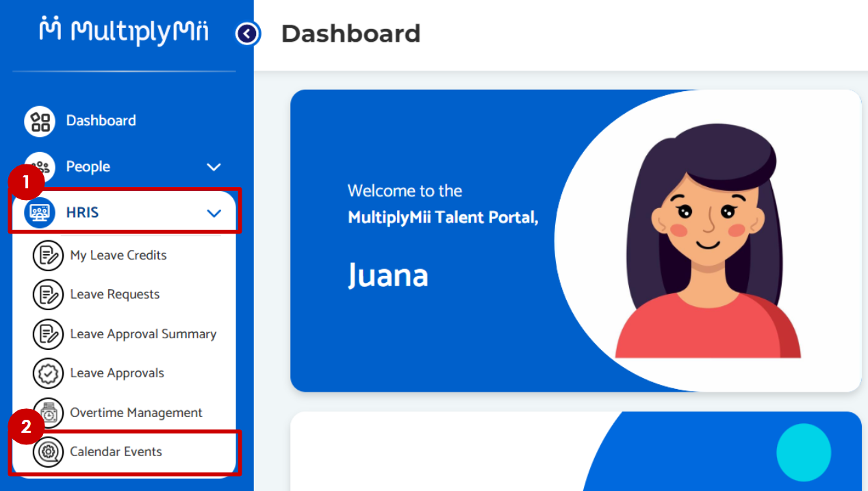Image resolution: width=868 pixels, height=491 pixels.
Task: Open Overtime Management
Action: tap(136, 412)
